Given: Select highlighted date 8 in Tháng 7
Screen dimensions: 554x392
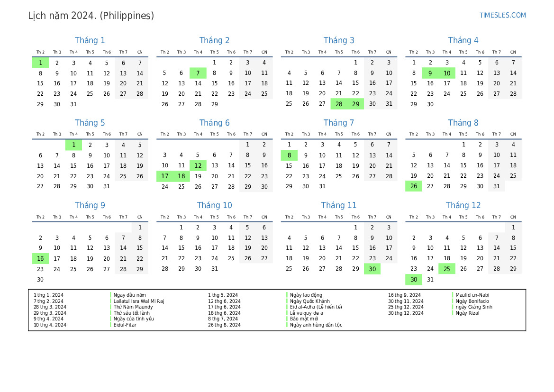Looking at the screenshot, I should 289,155.
